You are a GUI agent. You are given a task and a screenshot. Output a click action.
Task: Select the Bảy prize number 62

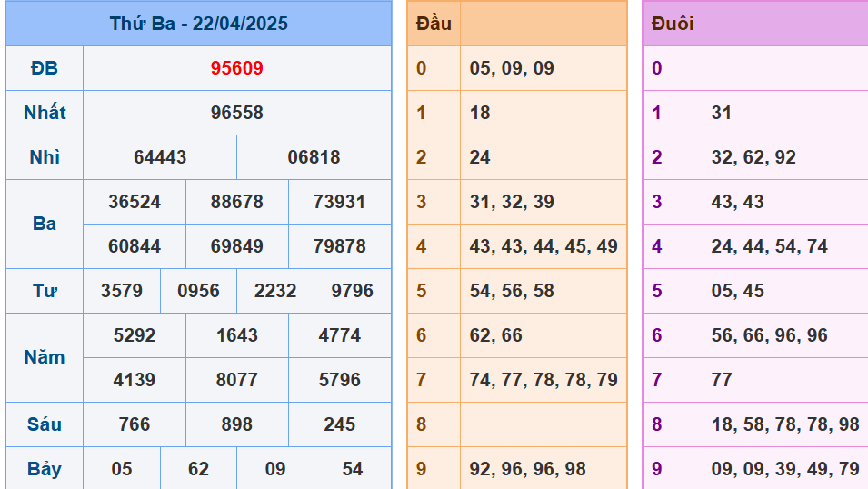(x=199, y=469)
